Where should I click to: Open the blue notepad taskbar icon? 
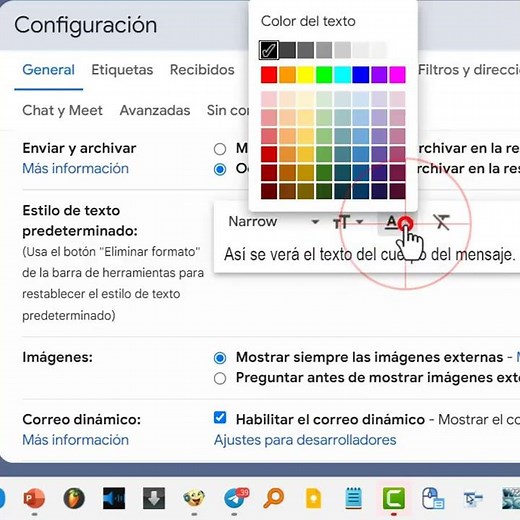coord(354,498)
